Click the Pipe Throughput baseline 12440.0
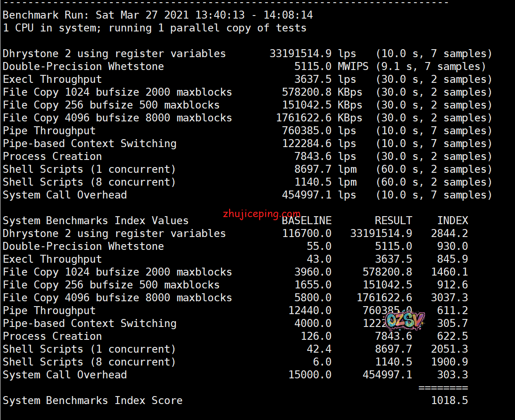Image resolution: width=515 pixels, height=420 pixels. pos(309,311)
